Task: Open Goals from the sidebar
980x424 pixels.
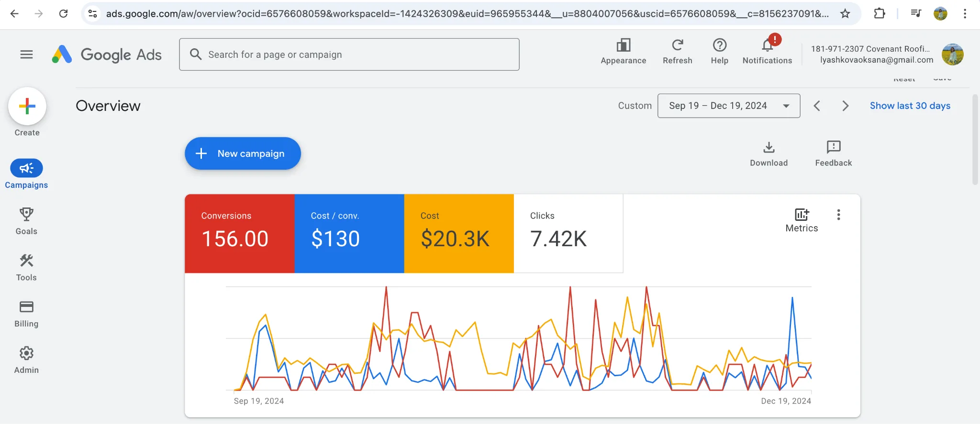Action: (x=26, y=221)
